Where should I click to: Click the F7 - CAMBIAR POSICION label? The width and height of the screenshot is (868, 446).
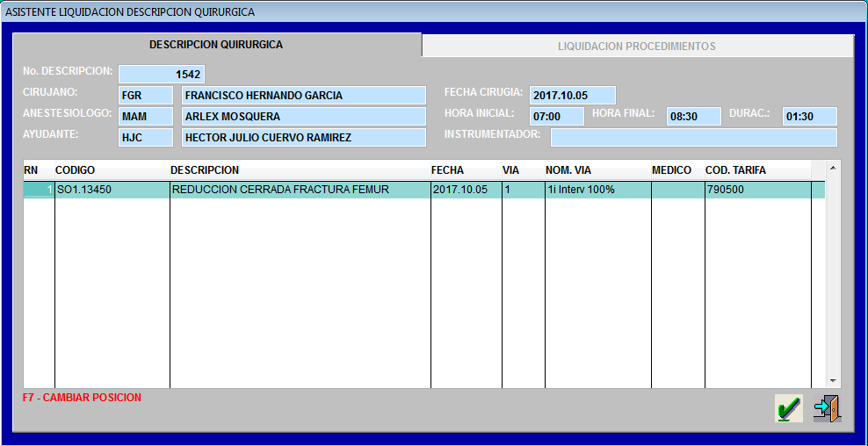pos(82,398)
